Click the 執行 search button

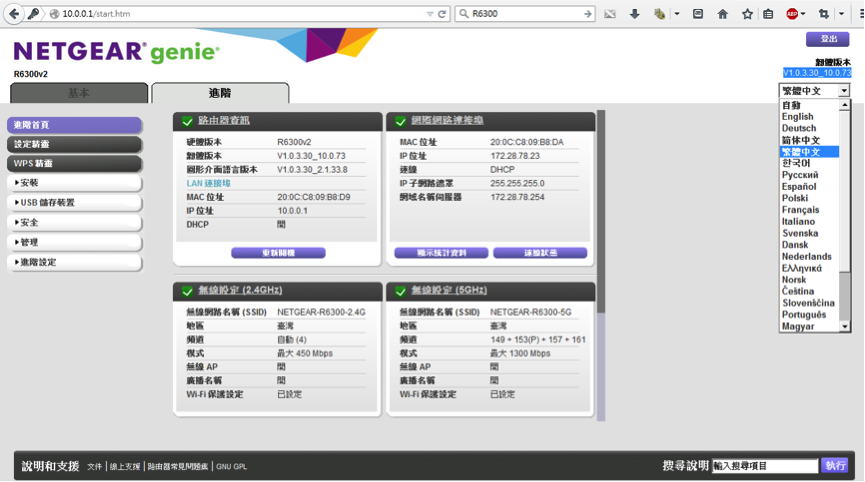click(x=835, y=466)
